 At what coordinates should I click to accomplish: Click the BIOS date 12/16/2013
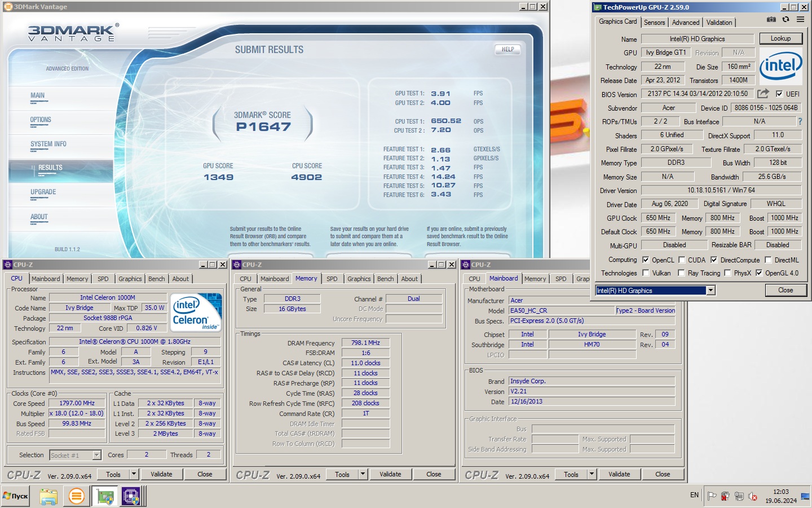click(592, 401)
